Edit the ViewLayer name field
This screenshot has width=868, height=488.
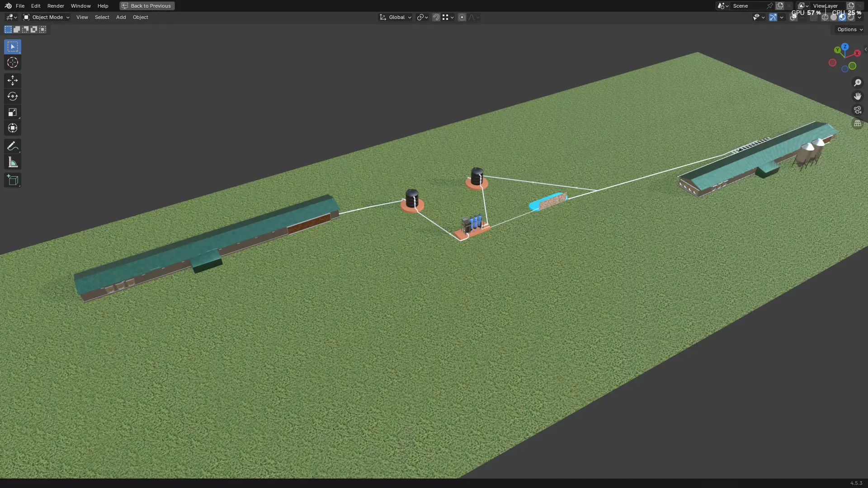[x=827, y=6]
